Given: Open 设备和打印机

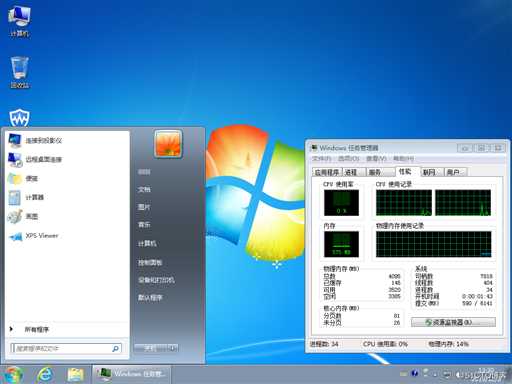Looking at the screenshot, I should point(156,280).
